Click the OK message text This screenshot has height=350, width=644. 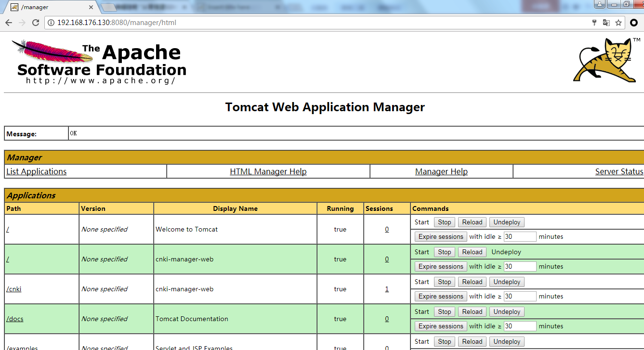(73, 133)
